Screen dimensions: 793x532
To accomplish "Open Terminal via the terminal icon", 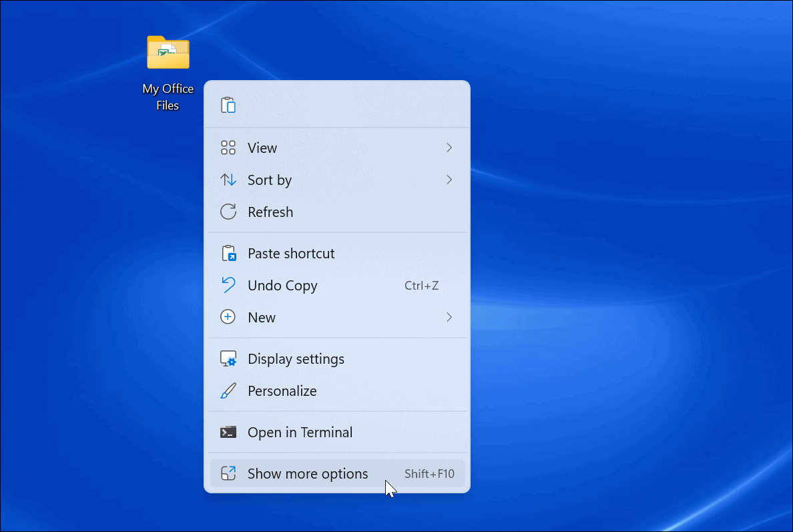I will click(228, 432).
